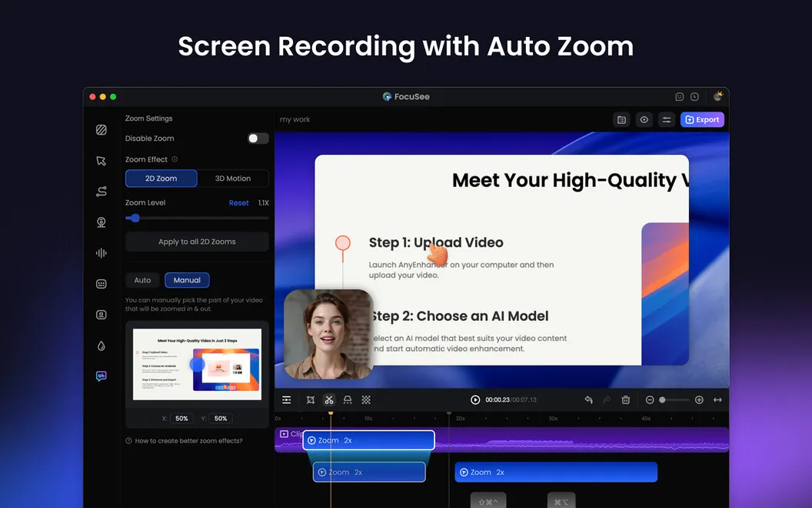The width and height of the screenshot is (812, 508).
Task: Open the highlighted chat-bubble sidebar icon
Action: point(101,376)
